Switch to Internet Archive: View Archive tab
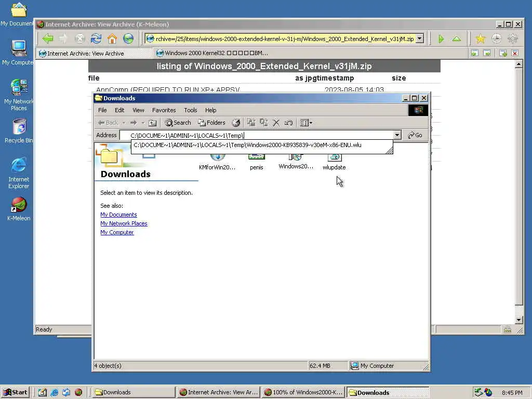The image size is (532, 399). 95,54
